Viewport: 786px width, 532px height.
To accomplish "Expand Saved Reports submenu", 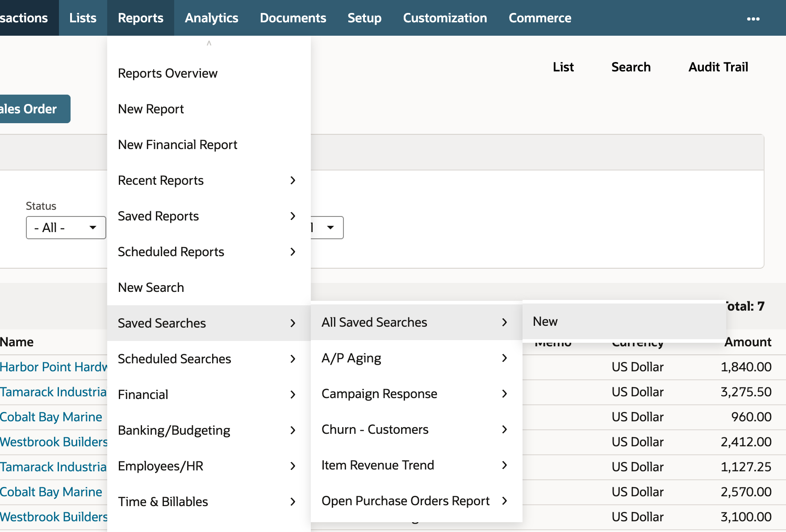I will pos(209,216).
